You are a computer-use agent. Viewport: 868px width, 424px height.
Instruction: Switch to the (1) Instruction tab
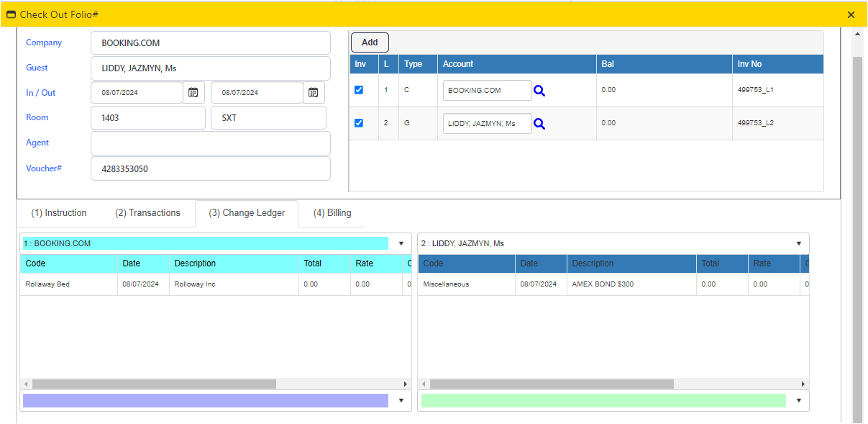tap(59, 213)
